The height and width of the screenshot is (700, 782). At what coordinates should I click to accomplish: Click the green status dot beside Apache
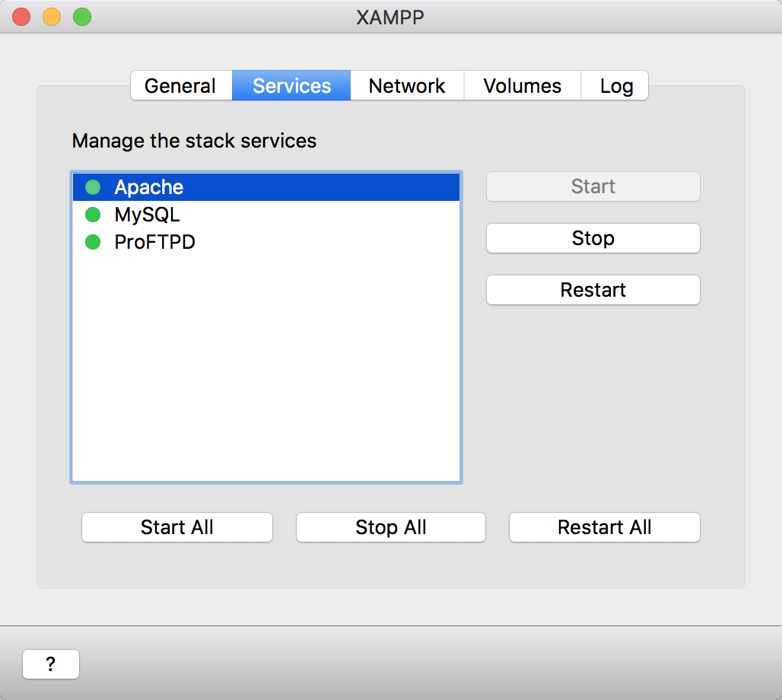93,187
